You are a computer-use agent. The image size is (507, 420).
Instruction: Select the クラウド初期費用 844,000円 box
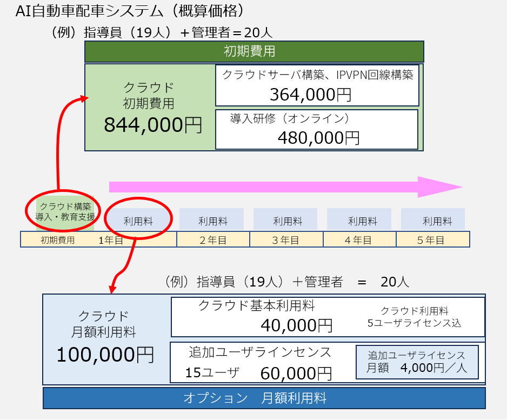(x=150, y=108)
